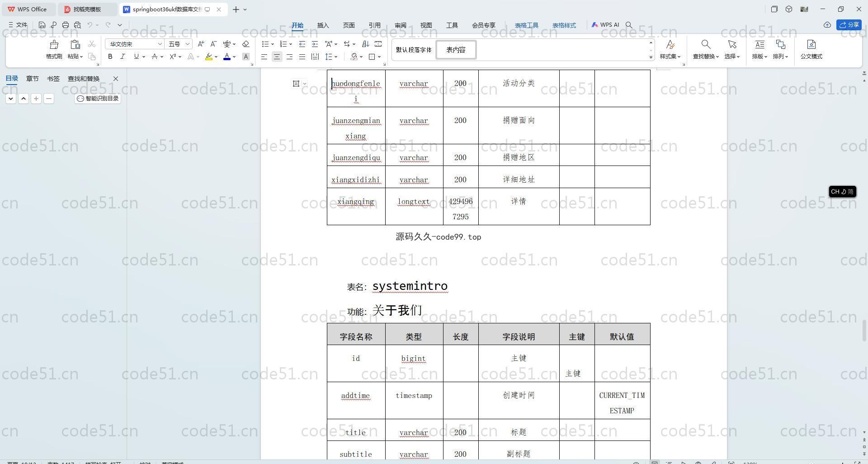The width and height of the screenshot is (868, 464).
Task: Click the cloud upload icon
Action: point(827,25)
